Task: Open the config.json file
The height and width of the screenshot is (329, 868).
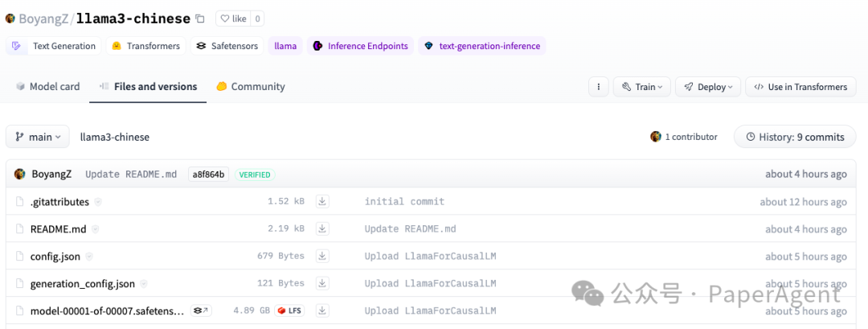Action: (55, 257)
